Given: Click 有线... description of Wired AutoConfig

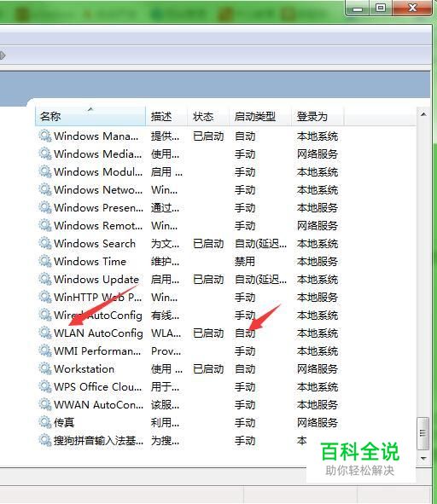Looking at the screenshot, I should pyautogui.click(x=165, y=316).
